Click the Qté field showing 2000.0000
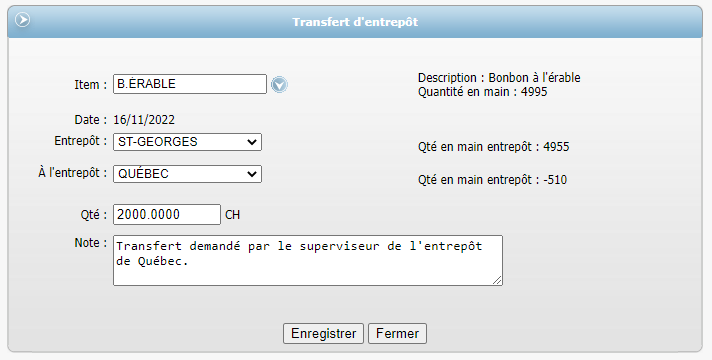The image size is (712, 360). [167, 214]
